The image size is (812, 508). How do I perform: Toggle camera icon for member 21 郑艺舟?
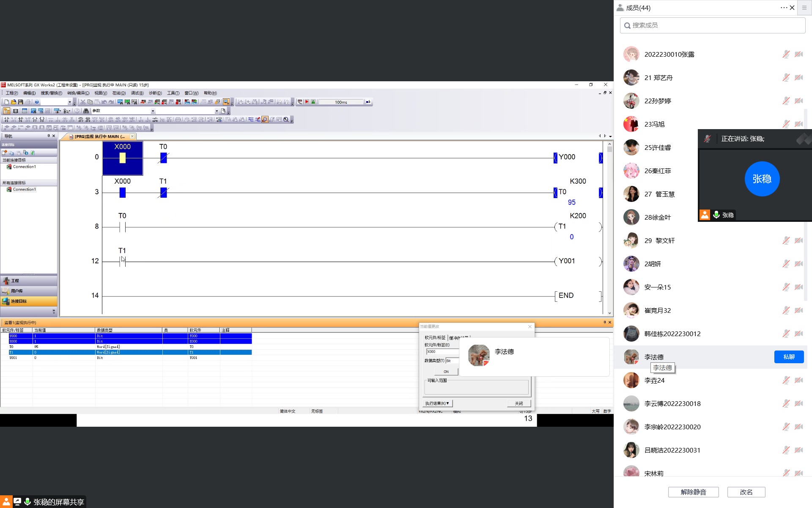(x=798, y=77)
